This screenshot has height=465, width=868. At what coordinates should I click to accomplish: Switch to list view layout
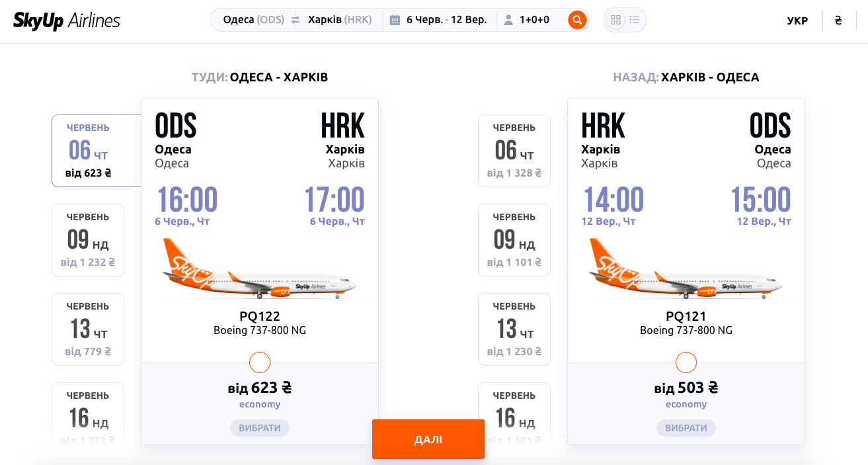point(635,20)
